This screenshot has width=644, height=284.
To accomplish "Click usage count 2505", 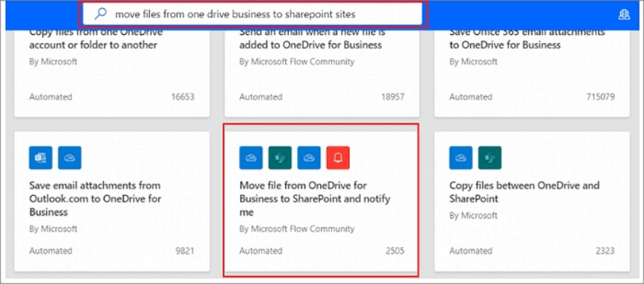I will pyautogui.click(x=395, y=251).
